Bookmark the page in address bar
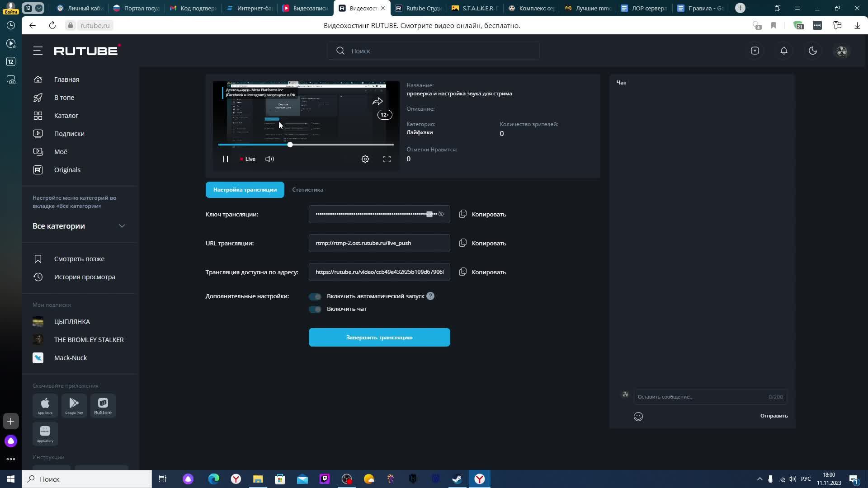 click(774, 25)
